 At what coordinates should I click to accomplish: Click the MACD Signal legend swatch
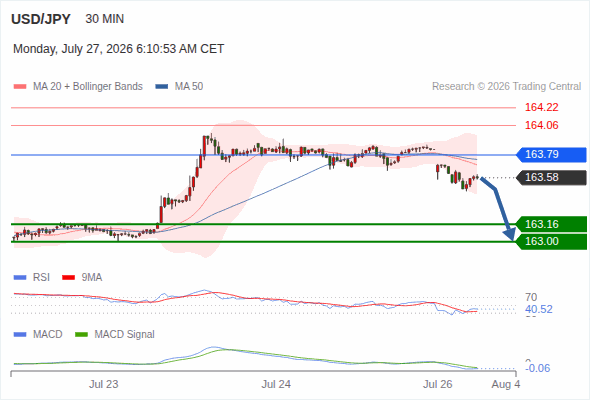coord(81,335)
